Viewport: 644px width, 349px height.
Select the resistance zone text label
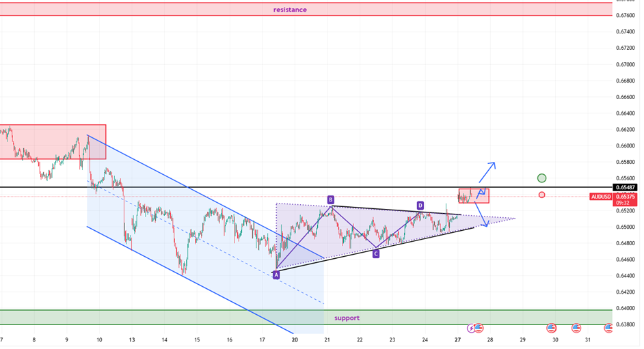pos(290,10)
